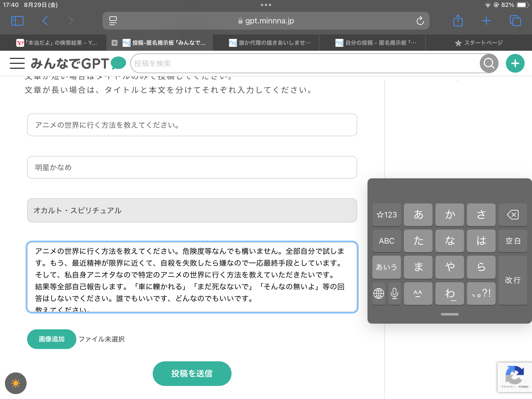Tap the あ key on keyboard
The width and height of the screenshot is (532, 399).
pos(418,215)
